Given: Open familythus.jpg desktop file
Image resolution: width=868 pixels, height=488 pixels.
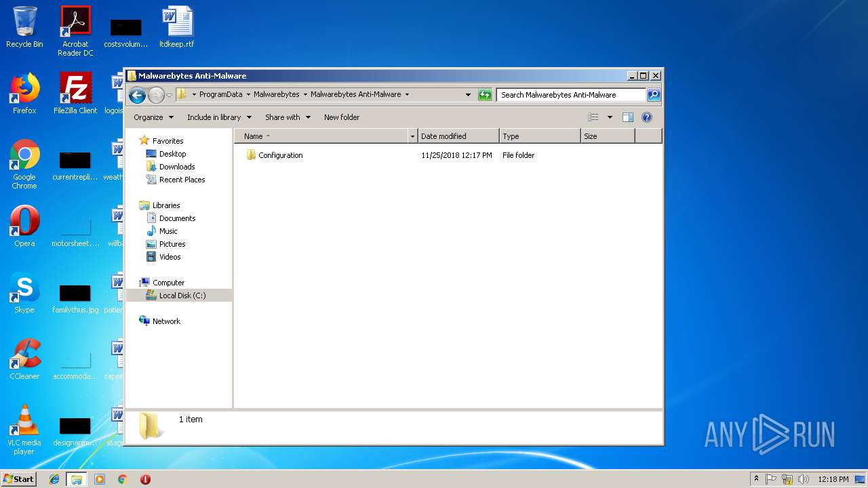Looking at the screenshot, I should (75, 298).
